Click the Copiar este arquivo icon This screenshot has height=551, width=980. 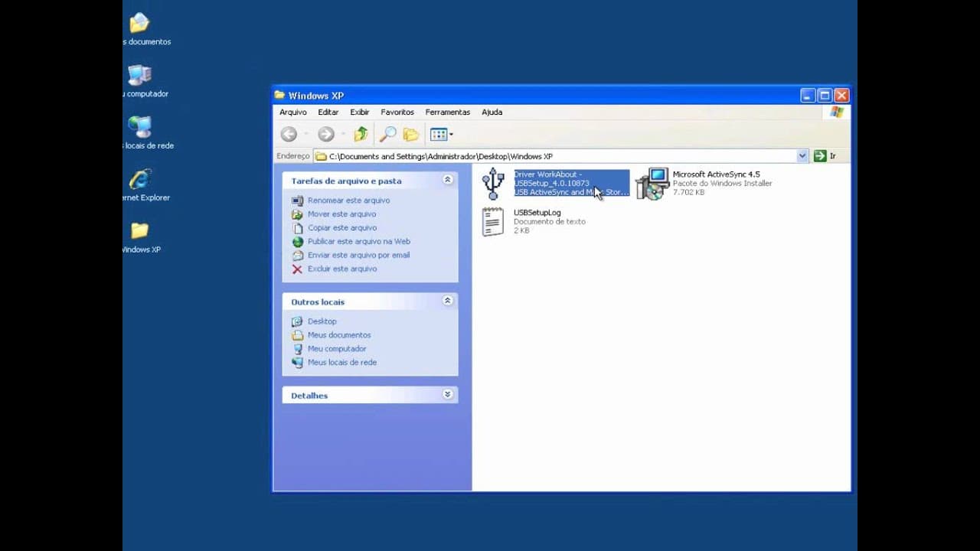(297, 228)
